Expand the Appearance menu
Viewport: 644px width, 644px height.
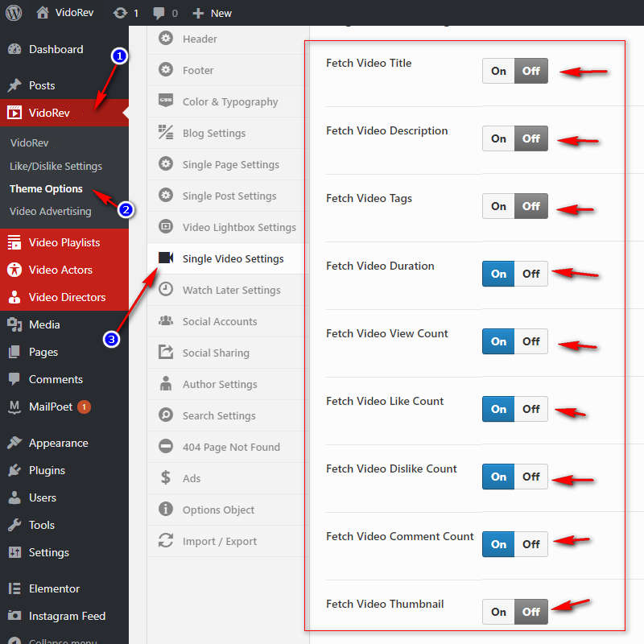58,443
